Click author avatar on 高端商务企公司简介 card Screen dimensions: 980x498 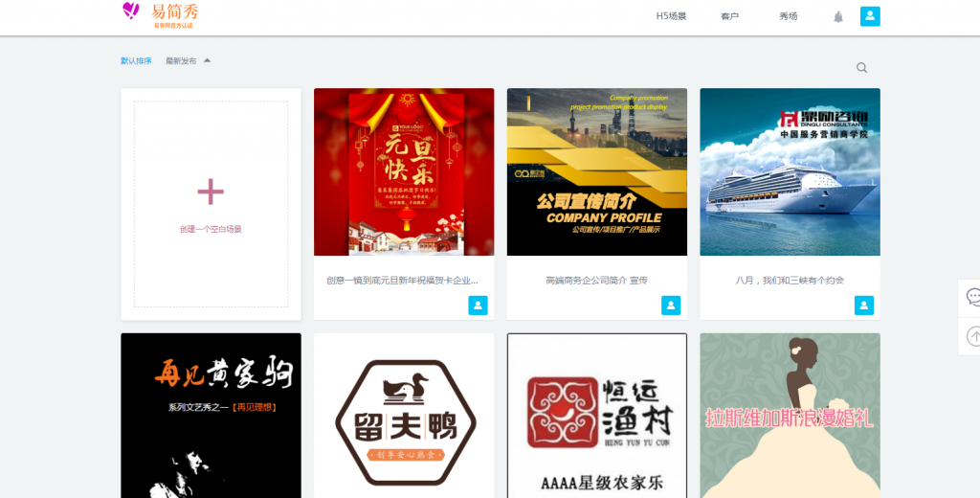click(671, 306)
